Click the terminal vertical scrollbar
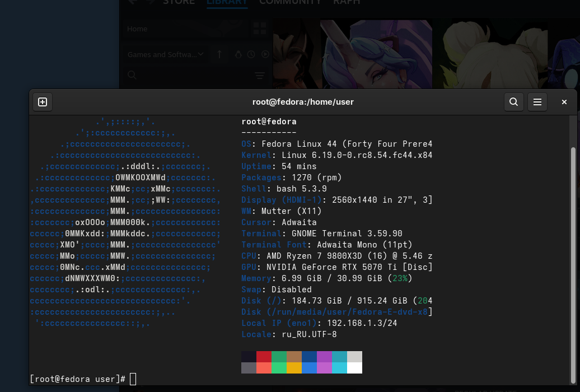Viewport: 580px width, 392px height. pos(573,265)
